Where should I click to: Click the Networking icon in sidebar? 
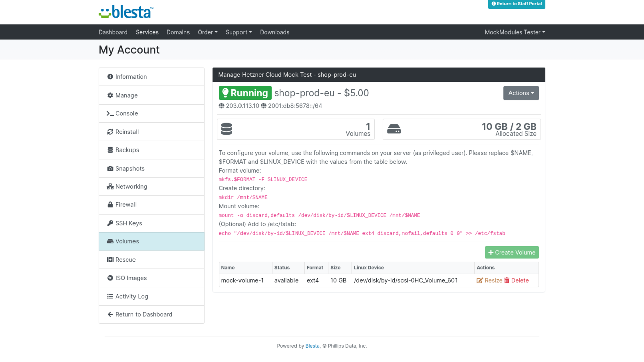(x=110, y=187)
